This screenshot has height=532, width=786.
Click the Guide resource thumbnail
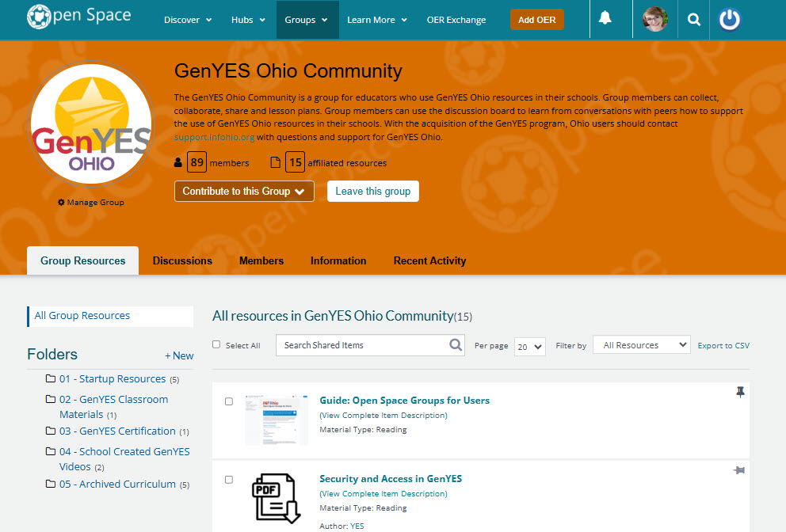(x=277, y=420)
